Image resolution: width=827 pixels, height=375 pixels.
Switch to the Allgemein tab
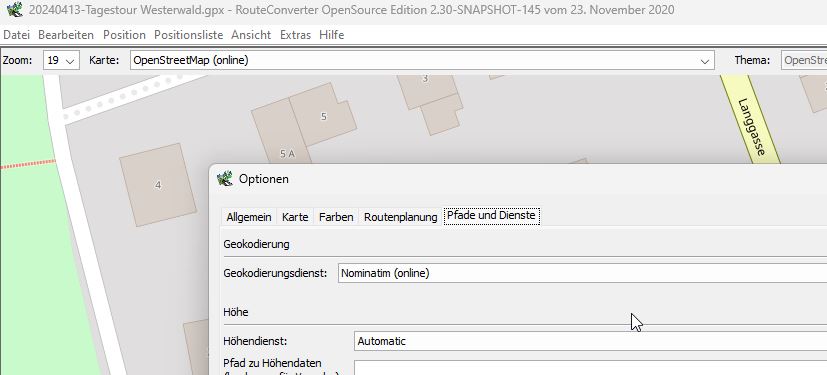[x=249, y=217]
